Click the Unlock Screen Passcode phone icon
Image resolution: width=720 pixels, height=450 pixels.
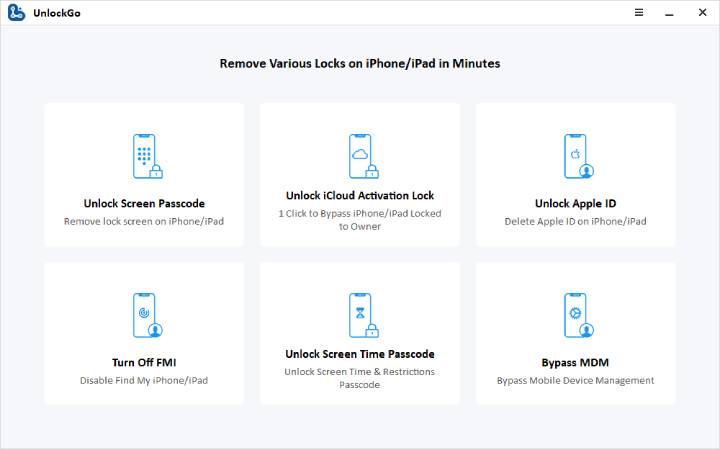[146, 156]
